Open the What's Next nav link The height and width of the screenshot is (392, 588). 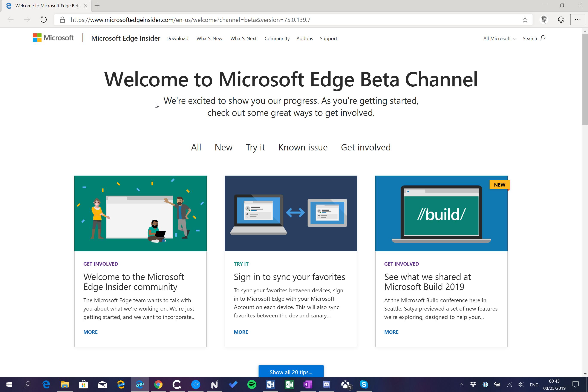243,38
